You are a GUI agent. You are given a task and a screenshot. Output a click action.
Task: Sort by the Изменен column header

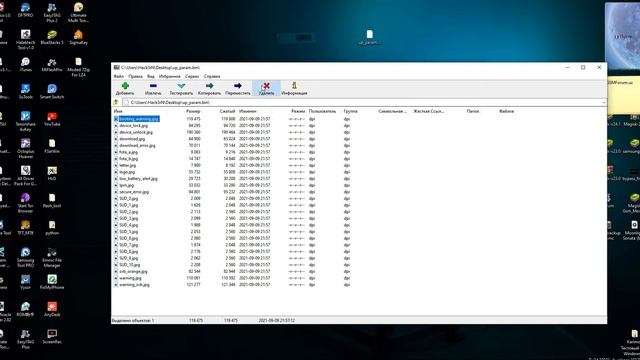pos(248,111)
